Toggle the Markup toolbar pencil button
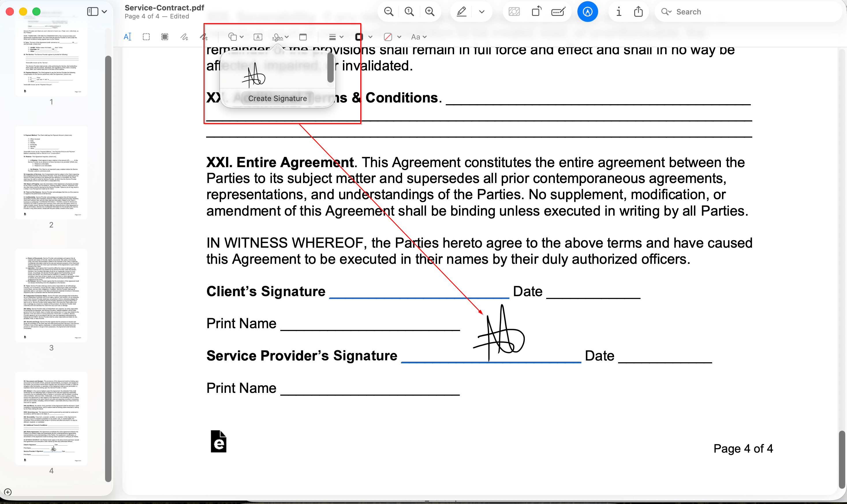 pos(461,11)
